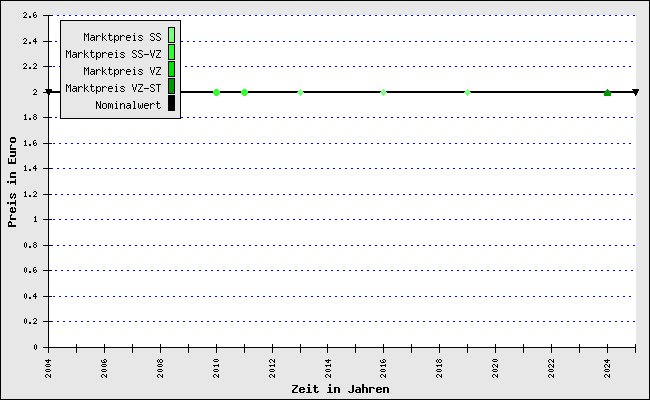Screen dimensions: 650x400
Task: Click the Marktpreis VZ-ST dark green swatch
Action: click(x=171, y=86)
